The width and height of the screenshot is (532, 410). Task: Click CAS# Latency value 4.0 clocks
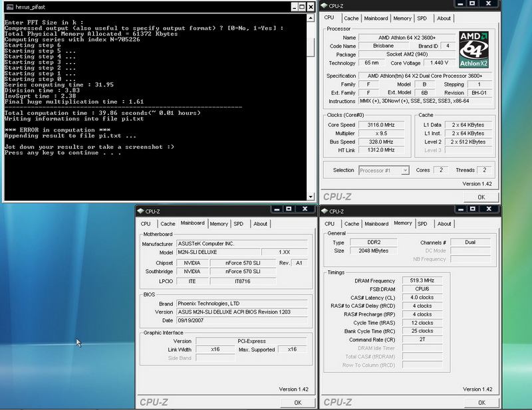tap(422, 298)
